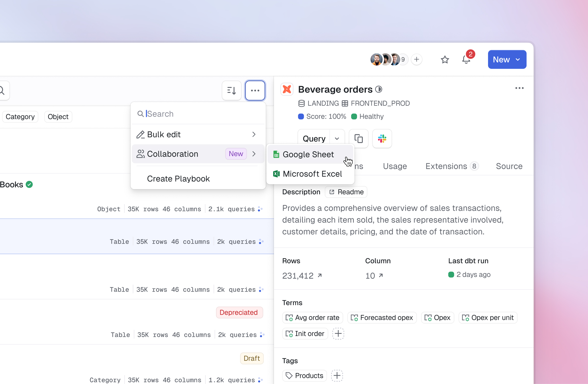Choose Microsoft Excel option

(x=312, y=174)
